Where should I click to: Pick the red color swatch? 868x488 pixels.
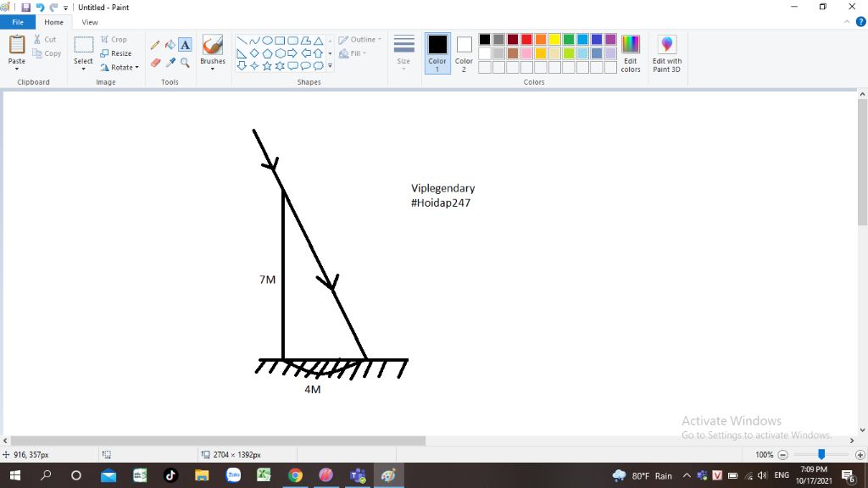pos(526,39)
